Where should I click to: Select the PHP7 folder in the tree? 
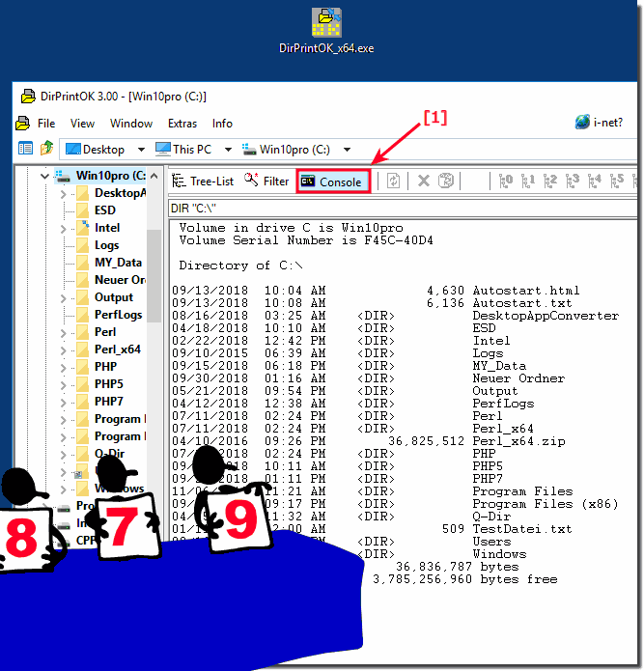point(109,402)
